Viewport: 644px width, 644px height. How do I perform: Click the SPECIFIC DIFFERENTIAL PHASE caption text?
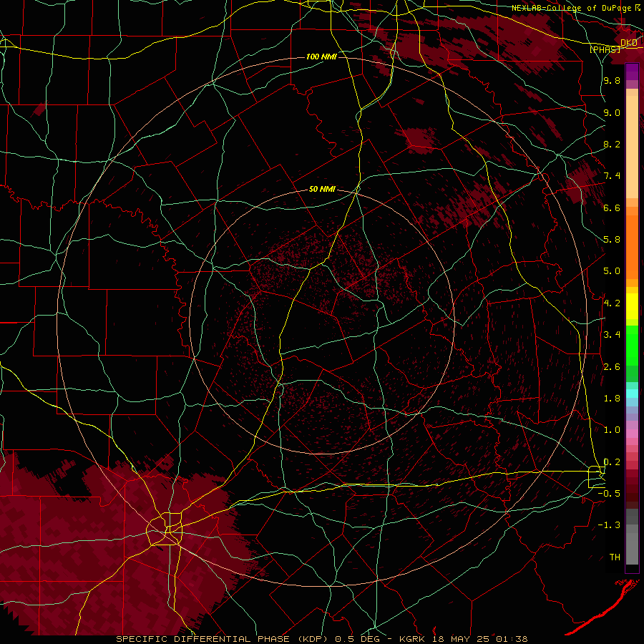(203, 639)
